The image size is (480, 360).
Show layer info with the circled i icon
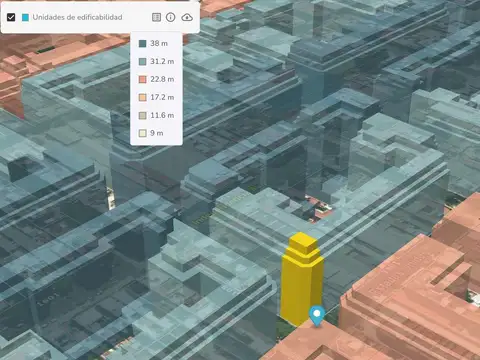tap(171, 17)
